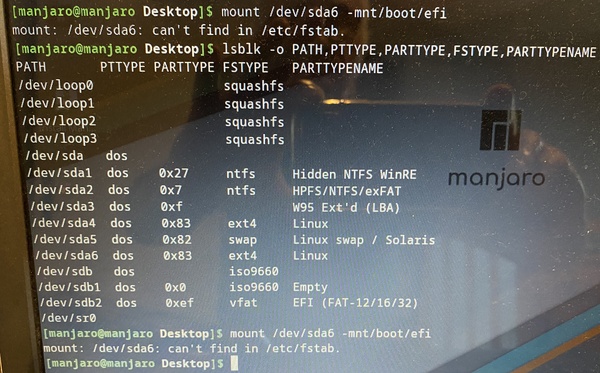Click "W95 Ext'd (LBA)" partition name
Image resolution: width=600 pixels, height=373 pixels.
pyautogui.click(x=346, y=208)
